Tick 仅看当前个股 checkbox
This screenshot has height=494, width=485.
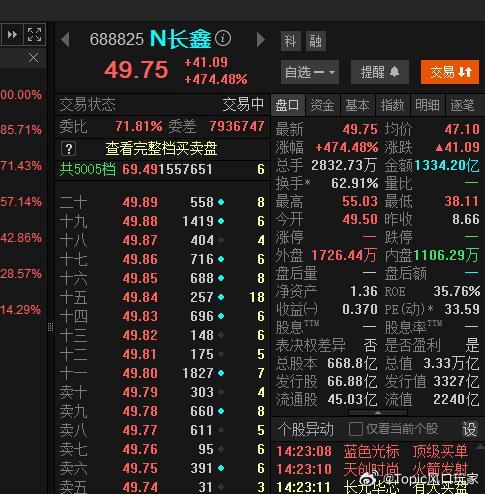[356, 429]
